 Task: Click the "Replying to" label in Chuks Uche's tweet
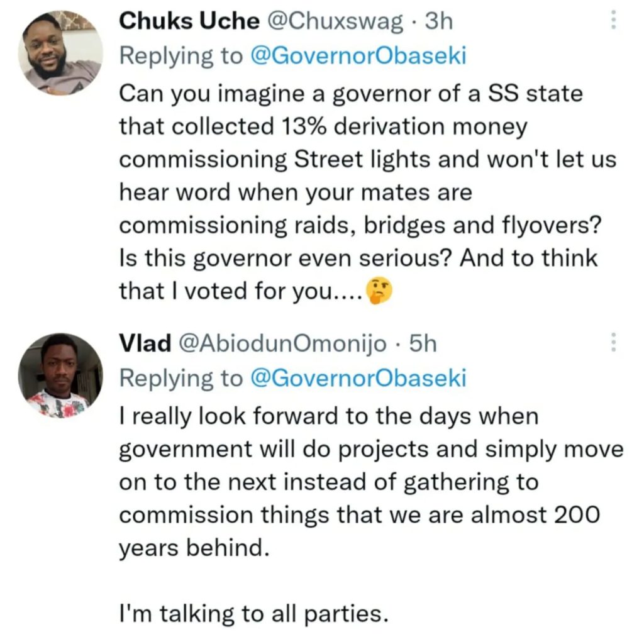point(181,56)
